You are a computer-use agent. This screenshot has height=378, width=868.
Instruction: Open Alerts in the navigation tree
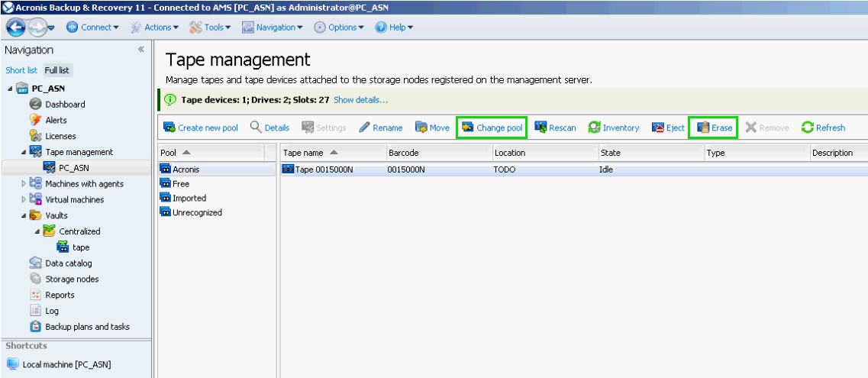pyautogui.click(x=47, y=120)
